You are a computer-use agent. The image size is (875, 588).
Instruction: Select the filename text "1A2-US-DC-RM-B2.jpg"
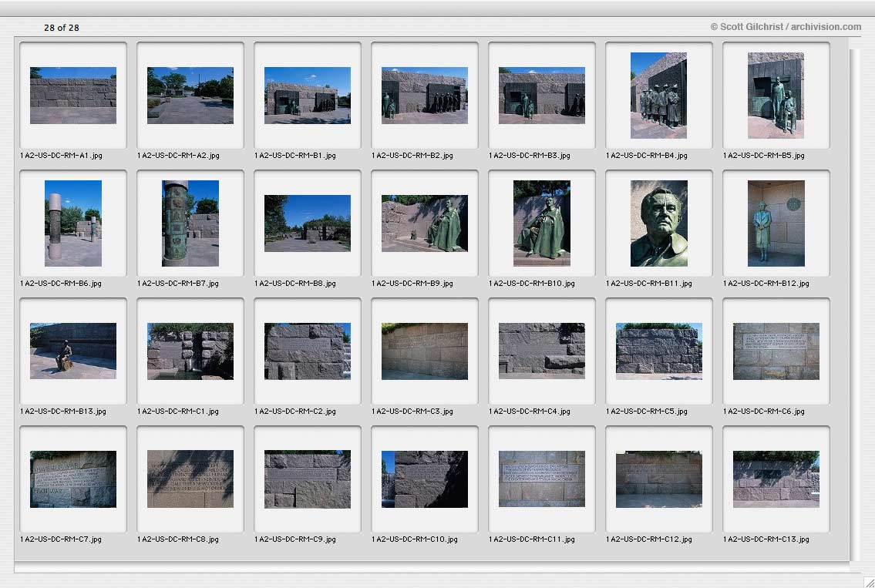(x=412, y=156)
